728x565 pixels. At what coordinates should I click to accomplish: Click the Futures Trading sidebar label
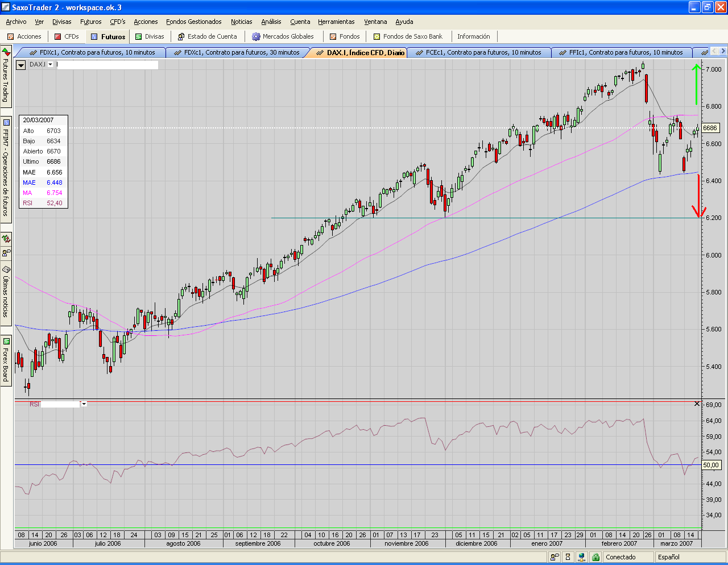point(6,80)
